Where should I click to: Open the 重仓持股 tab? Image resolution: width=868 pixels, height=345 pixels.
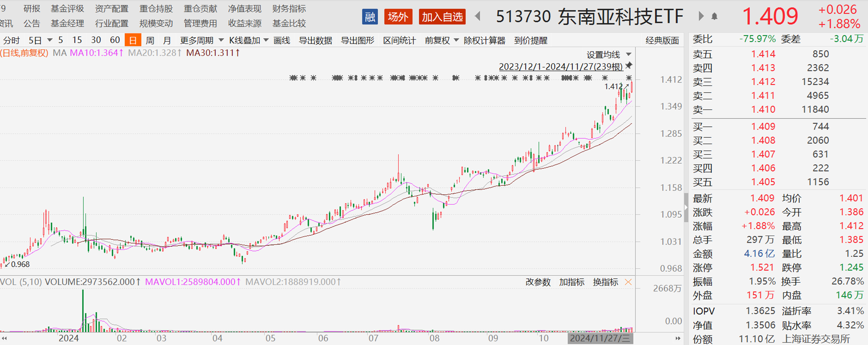tap(156, 9)
